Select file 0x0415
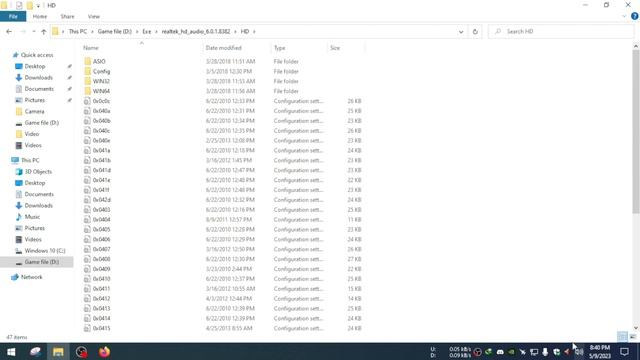The height and width of the screenshot is (360, 640). [101, 328]
